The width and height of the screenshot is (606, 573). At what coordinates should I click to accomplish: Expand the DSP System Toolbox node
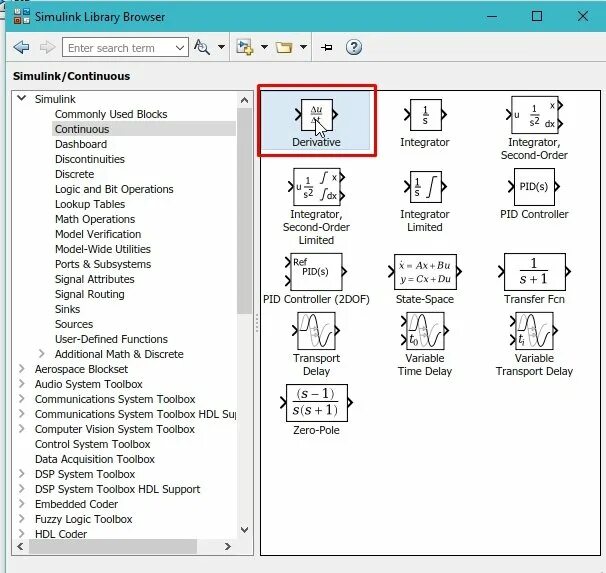click(x=22, y=474)
